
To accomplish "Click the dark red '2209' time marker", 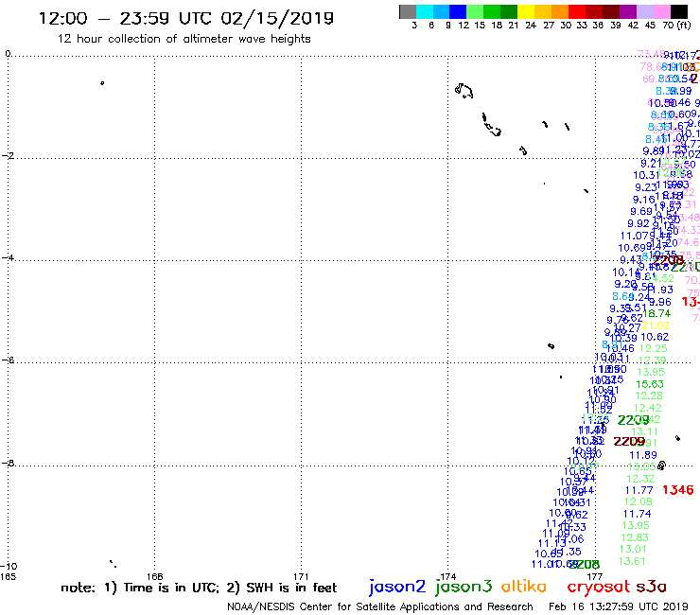I will [629, 442].
